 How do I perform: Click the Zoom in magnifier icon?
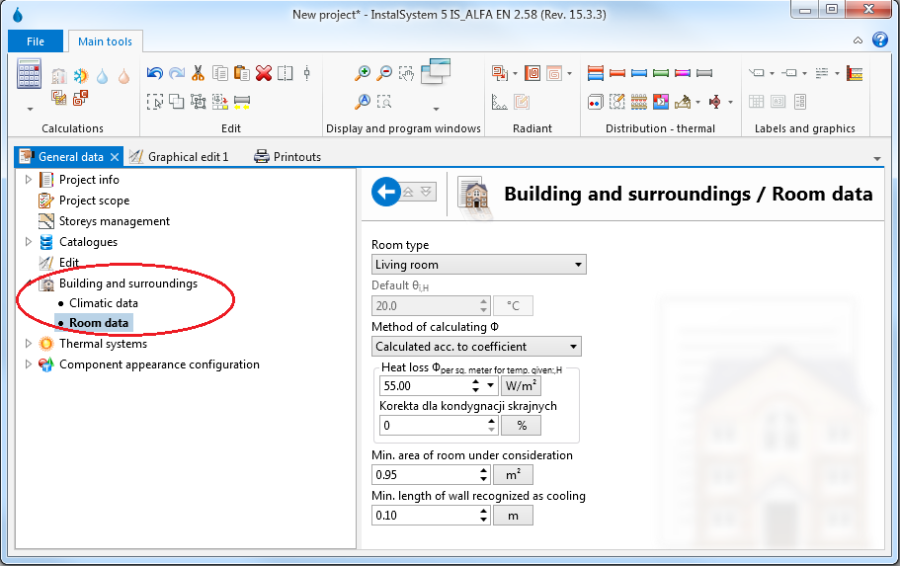point(362,73)
